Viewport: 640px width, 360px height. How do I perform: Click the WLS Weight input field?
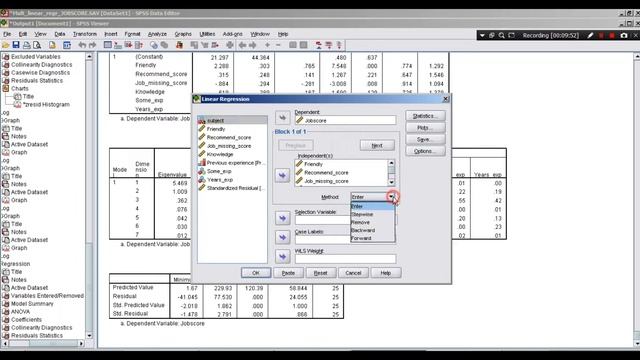click(x=345, y=259)
